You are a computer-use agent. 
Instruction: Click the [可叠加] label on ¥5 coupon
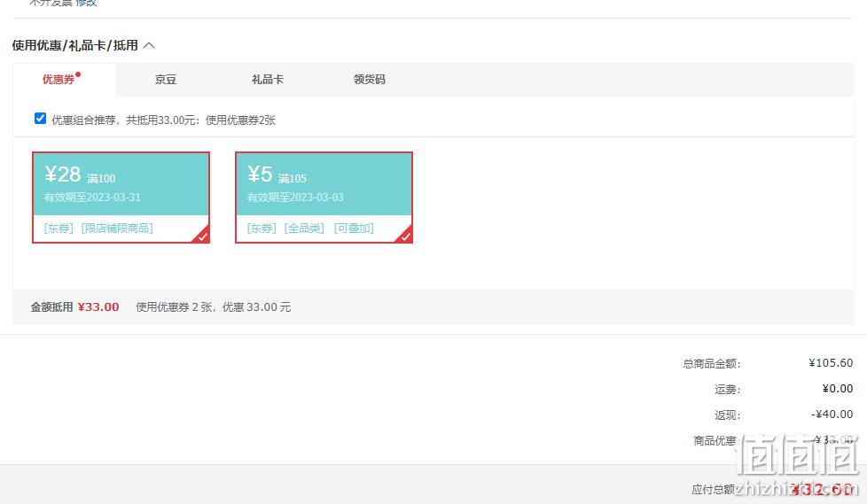354,229
